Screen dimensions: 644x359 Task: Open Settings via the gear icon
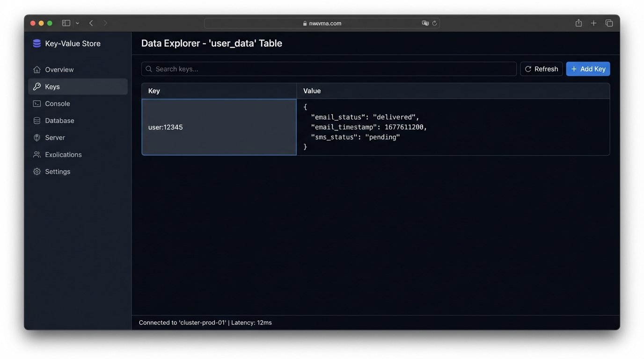pyautogui.click(x=37, y=171)
